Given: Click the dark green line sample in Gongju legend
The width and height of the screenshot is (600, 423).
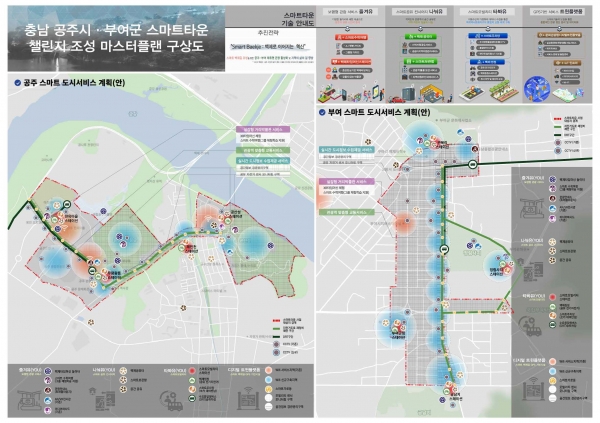Looking at the screenshot, I should pos(276,337).
